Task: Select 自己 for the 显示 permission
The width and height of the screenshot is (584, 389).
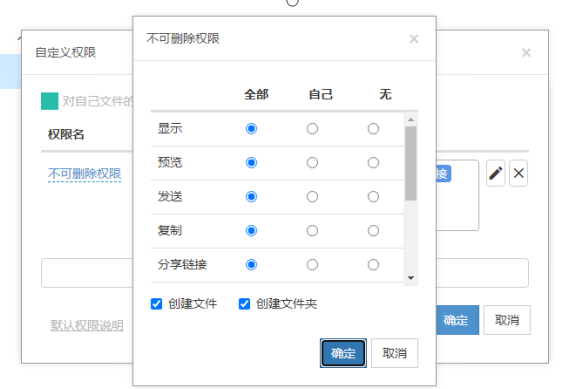Action: point(312,129)
